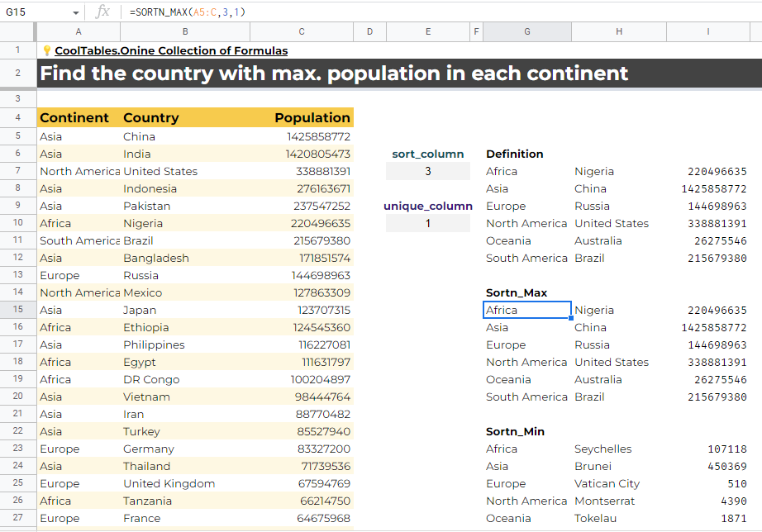
Task: Click the selected cell's blue fill handle
Action: 571,318
